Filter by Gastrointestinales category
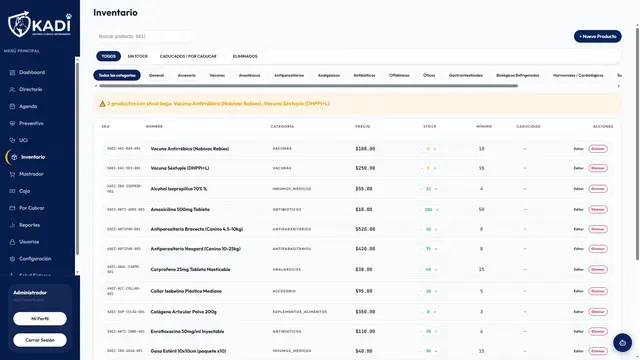The height and width of the screenshot is (360, 640). click(466, 76)
